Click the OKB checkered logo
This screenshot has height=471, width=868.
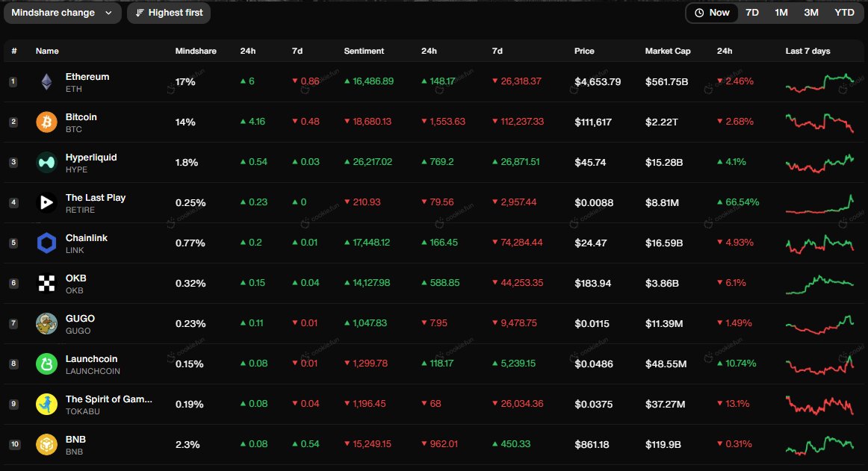point(46,284)
